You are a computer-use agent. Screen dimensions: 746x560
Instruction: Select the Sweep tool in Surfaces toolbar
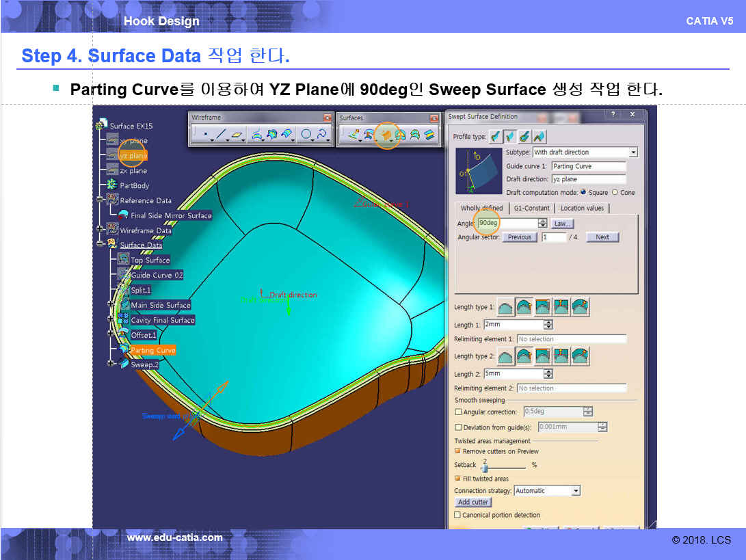(x=386, y=135)
